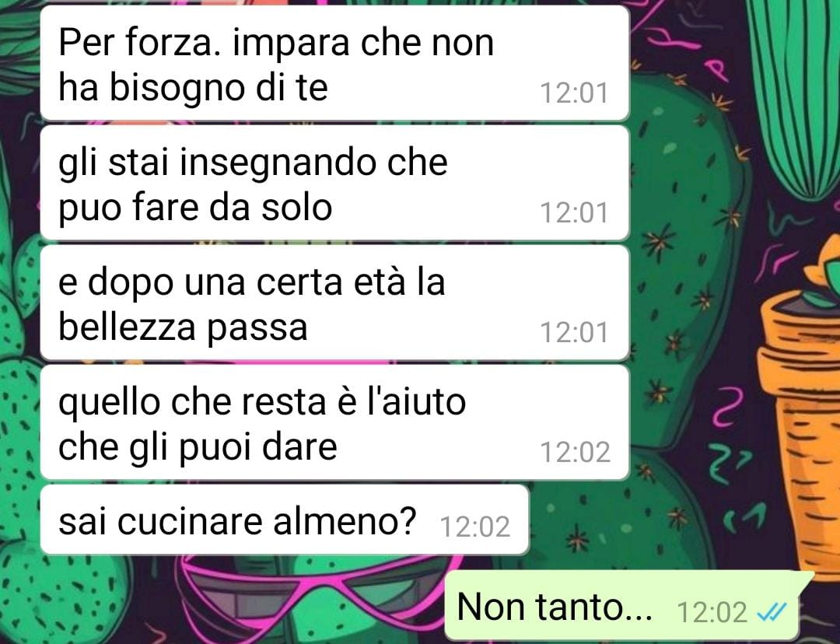840x644 pixels.
Task: Tap the 12:01 time on 'ha bisogno di te'
Action: coord(574,93)
